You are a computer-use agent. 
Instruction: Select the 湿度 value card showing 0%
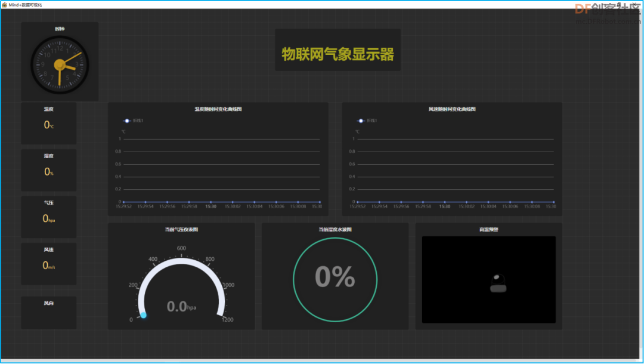pos(49,170)
